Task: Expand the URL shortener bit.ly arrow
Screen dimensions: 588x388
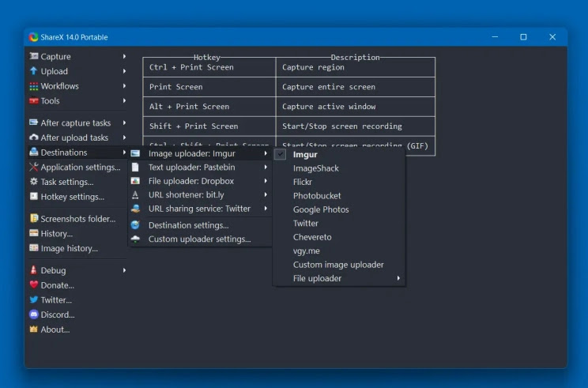Action: coord(266,194)
